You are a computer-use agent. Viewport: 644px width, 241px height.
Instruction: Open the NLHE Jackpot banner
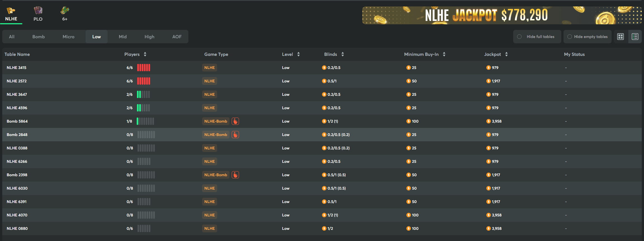tap(502, 15)
